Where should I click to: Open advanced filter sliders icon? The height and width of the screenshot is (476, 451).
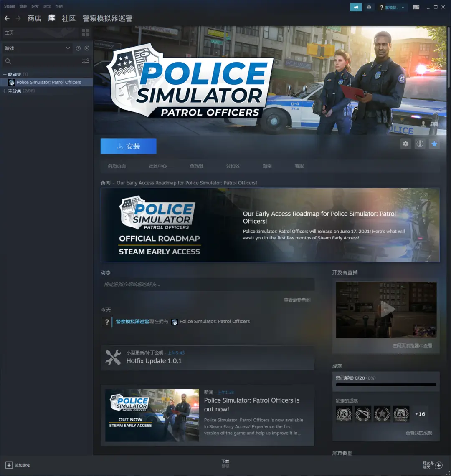86,61
